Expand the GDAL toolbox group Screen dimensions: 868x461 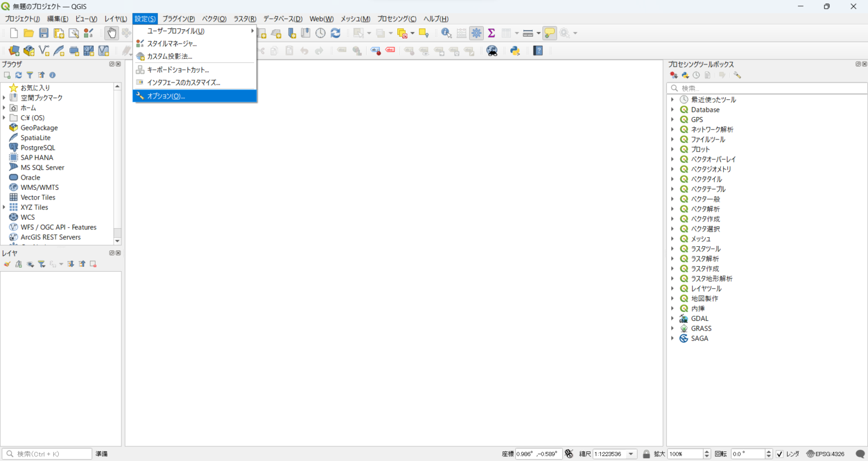point(672,319)
